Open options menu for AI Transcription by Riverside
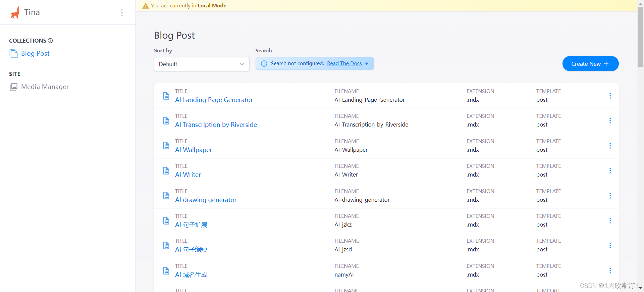Screen dimensions: 644x292 click(x=610, y=120)
